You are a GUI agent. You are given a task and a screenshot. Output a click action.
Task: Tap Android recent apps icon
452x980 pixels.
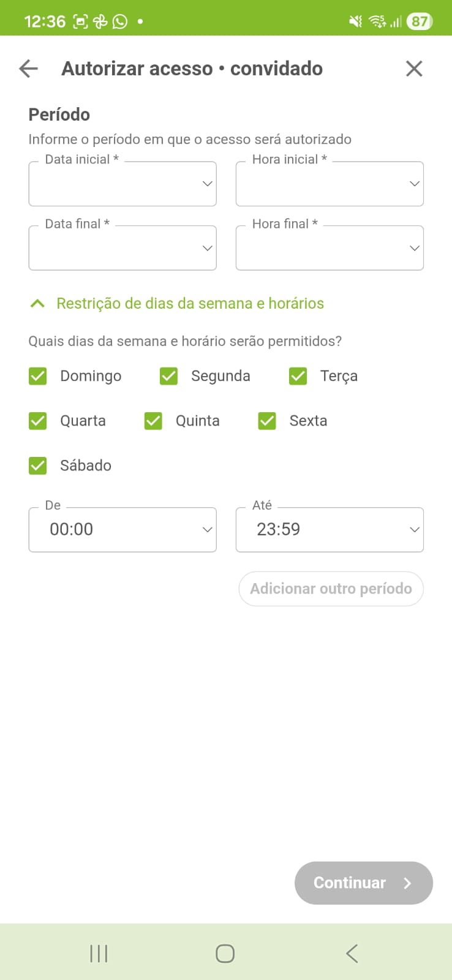click(99, 953)
